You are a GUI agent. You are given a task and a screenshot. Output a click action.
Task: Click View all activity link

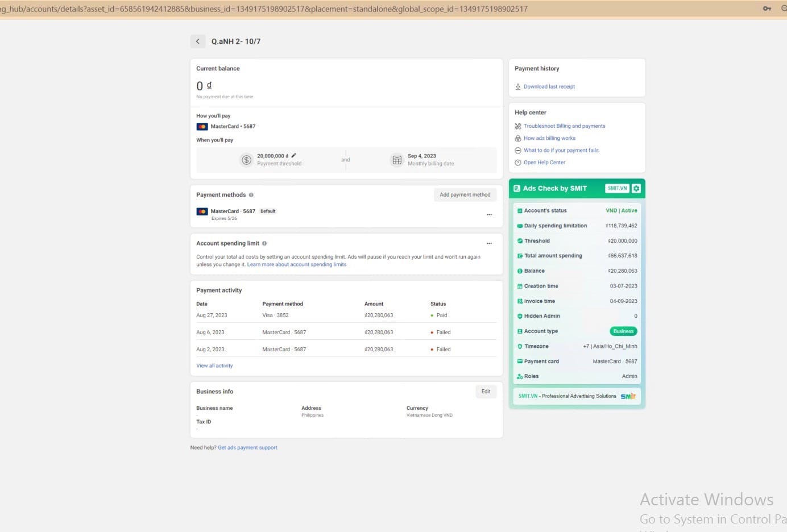pyautogui.click(x=214, y=366)
